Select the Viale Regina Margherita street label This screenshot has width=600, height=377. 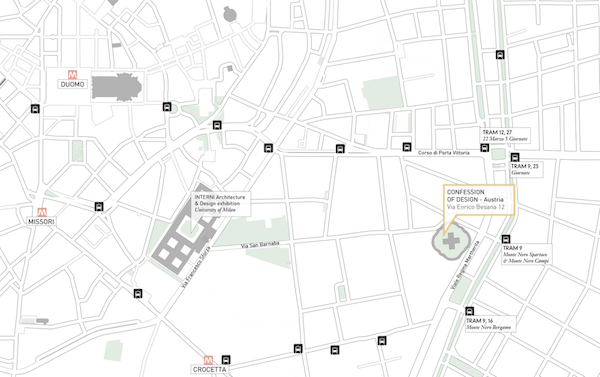coord(465,265)
